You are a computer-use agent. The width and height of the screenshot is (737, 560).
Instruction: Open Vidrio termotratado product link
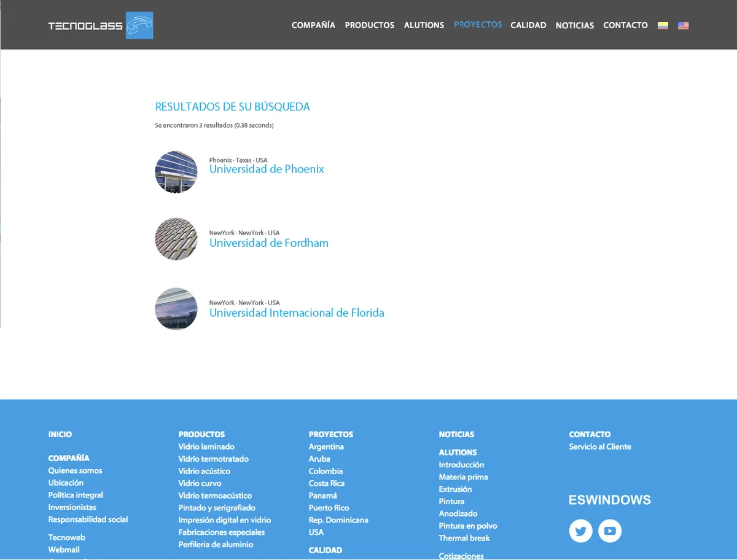214,459
